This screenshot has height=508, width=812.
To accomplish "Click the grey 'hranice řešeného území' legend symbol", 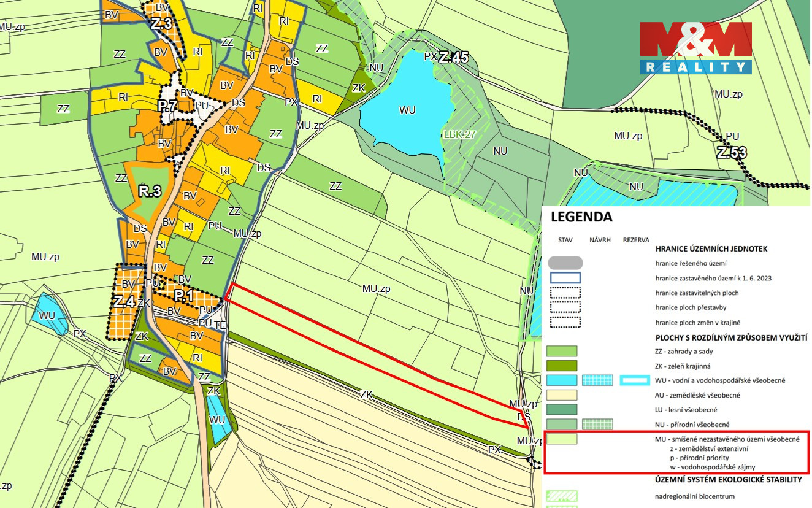I will (562, 263).
